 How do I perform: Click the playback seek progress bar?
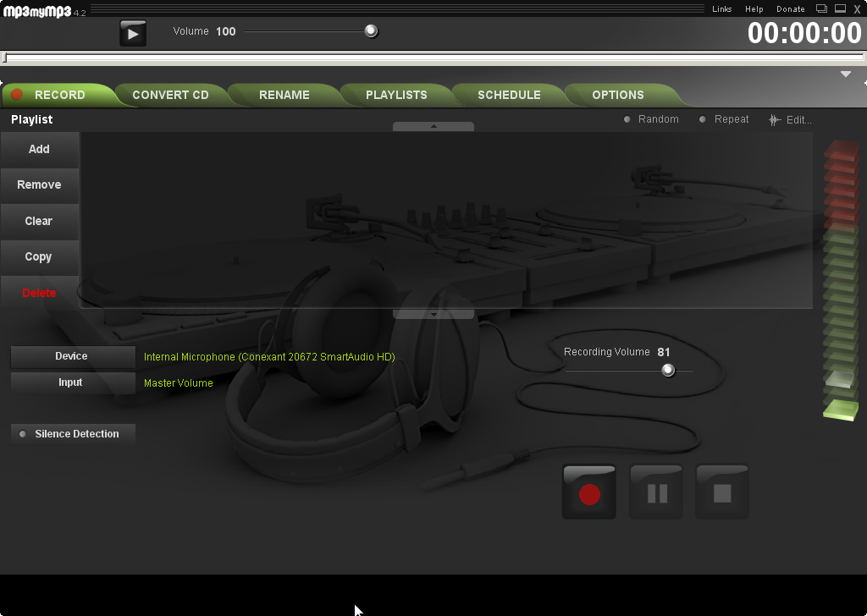click(x=433, y=57)
